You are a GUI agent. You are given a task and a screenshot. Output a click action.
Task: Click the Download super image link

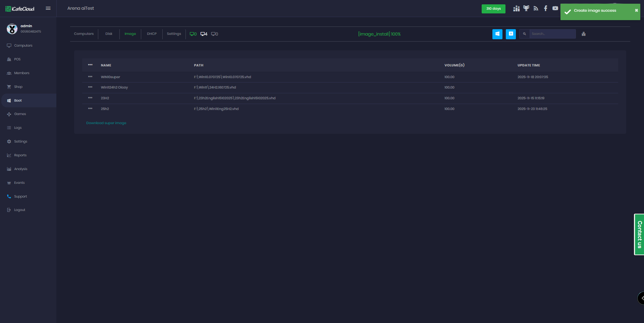point(106,123)
